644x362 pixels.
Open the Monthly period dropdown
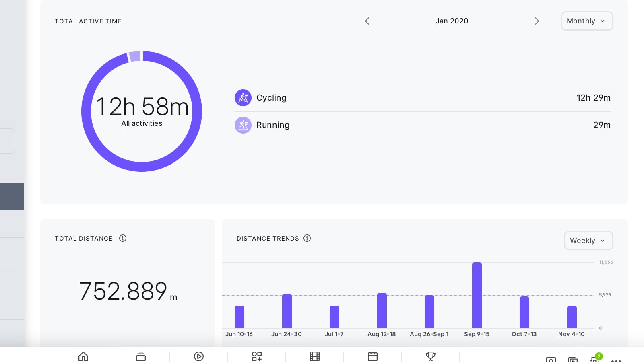[587, 21]
